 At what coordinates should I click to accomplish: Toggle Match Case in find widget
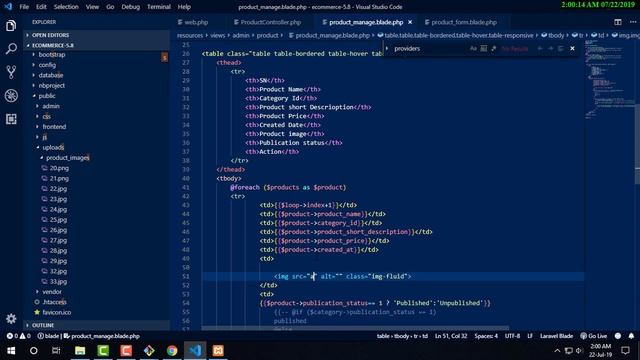473,48
